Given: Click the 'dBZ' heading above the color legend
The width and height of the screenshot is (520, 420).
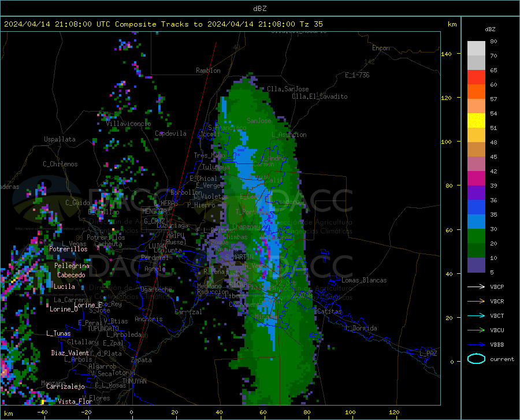Looking at the screenshot, I should pyautogui.click(x=490, y=29).
